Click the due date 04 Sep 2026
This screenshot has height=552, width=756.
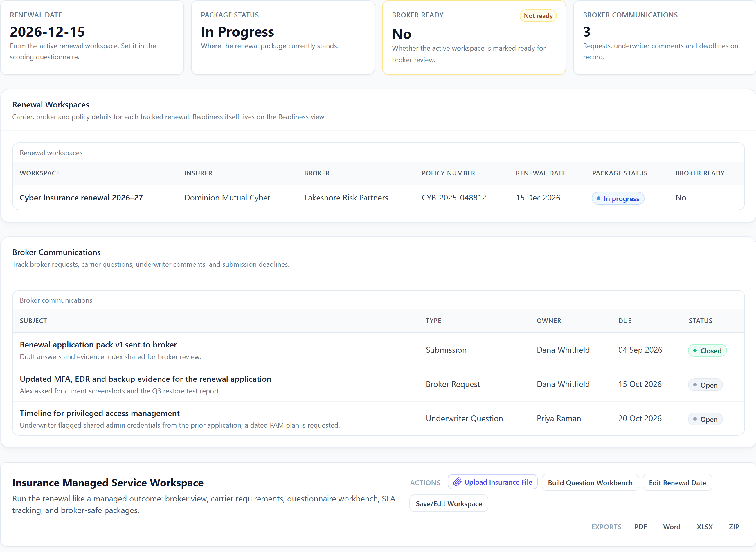[640, 350]
